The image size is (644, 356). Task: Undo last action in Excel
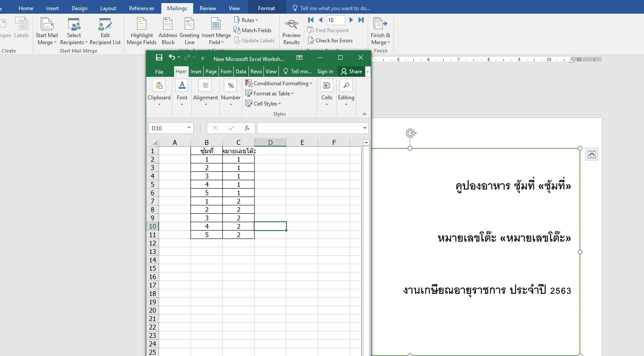click(172, 57)
